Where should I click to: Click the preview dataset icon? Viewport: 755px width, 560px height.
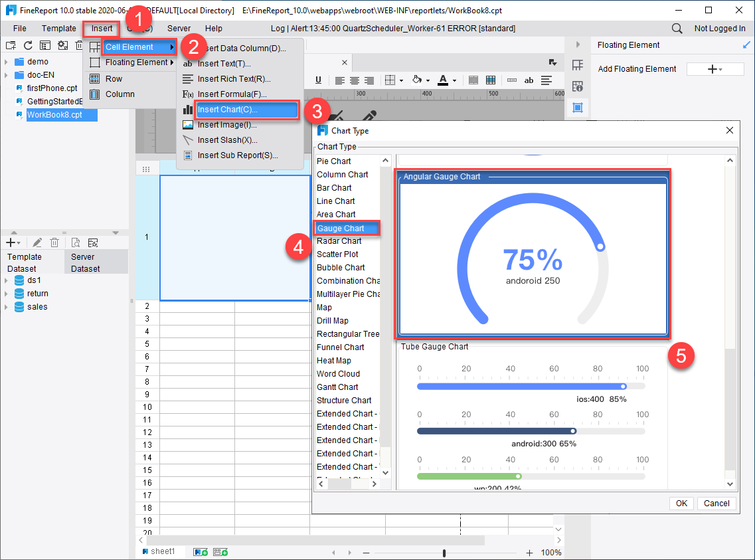(76, 242)
